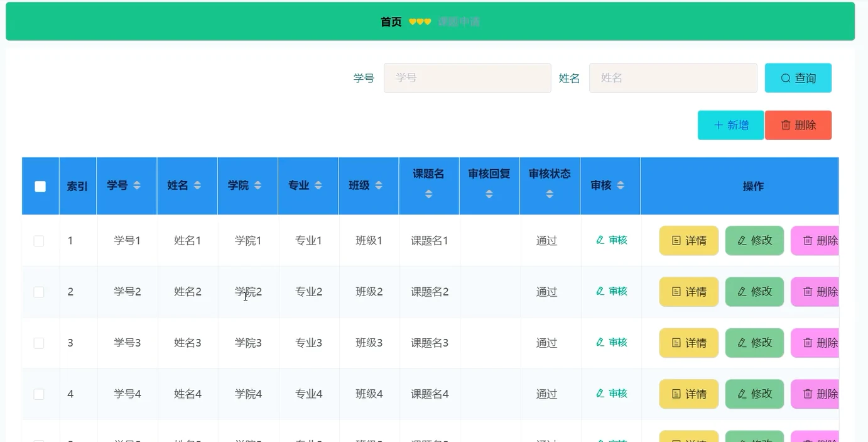Viewport: 868px width, 442px height.
Task: Click the 审核 link in row 1
Action: [x=611, y=240]
